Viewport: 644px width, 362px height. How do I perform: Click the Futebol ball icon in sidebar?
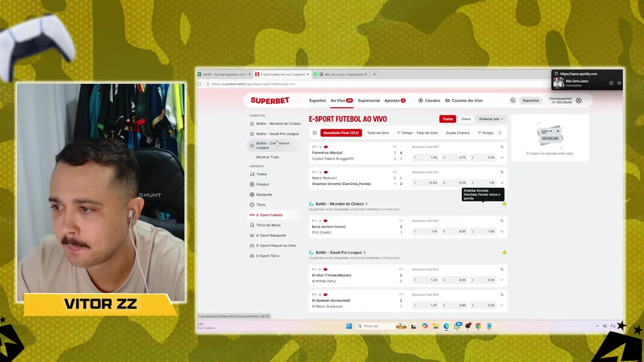click(x=252, y=185)
